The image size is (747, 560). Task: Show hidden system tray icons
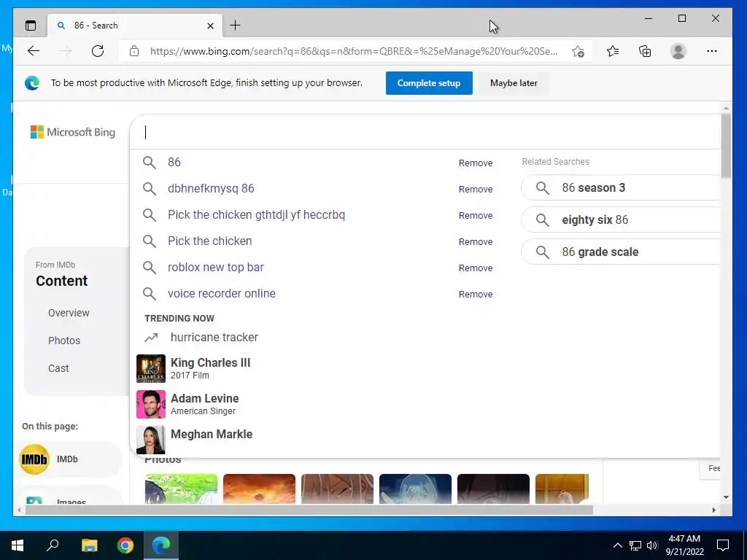point(617,545)
